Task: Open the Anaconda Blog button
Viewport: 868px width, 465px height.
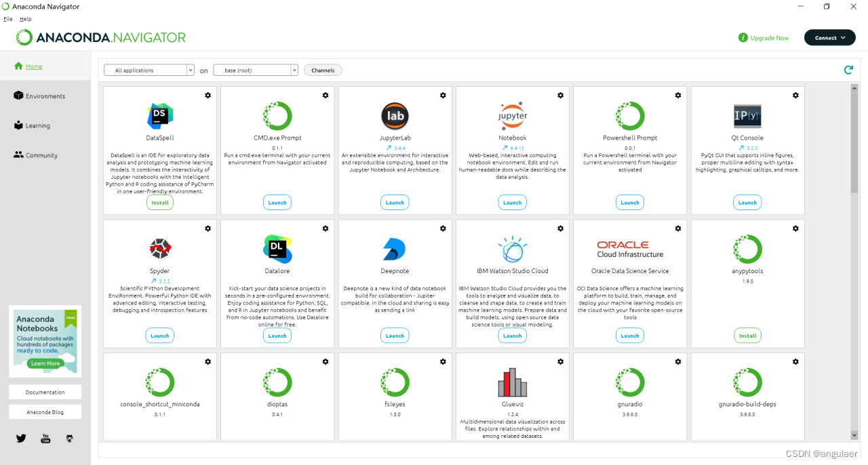Action: click(x=45, y=411)
